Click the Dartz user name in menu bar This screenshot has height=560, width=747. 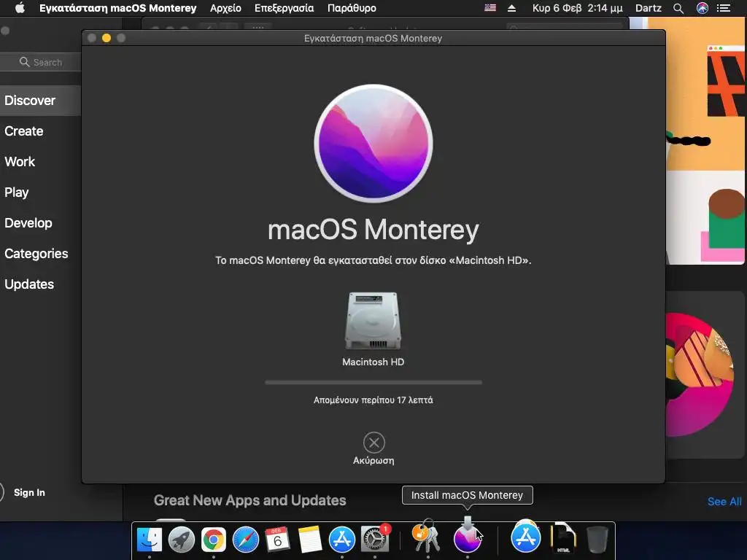[649, 8]
